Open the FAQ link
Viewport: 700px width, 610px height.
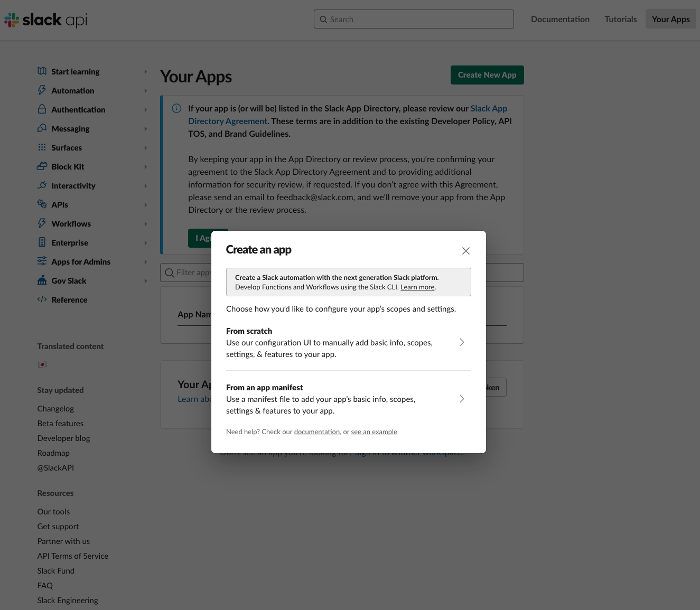point(45,586)
